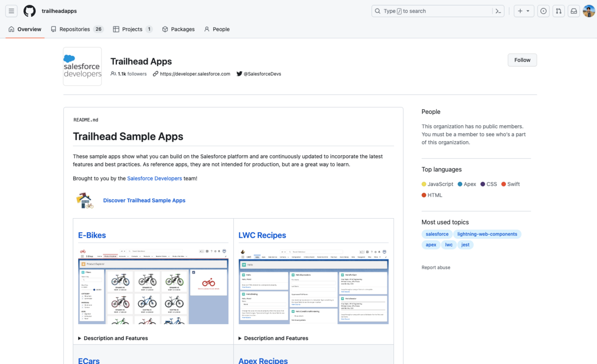Click the purple CSS color dot

click(483, 184)
